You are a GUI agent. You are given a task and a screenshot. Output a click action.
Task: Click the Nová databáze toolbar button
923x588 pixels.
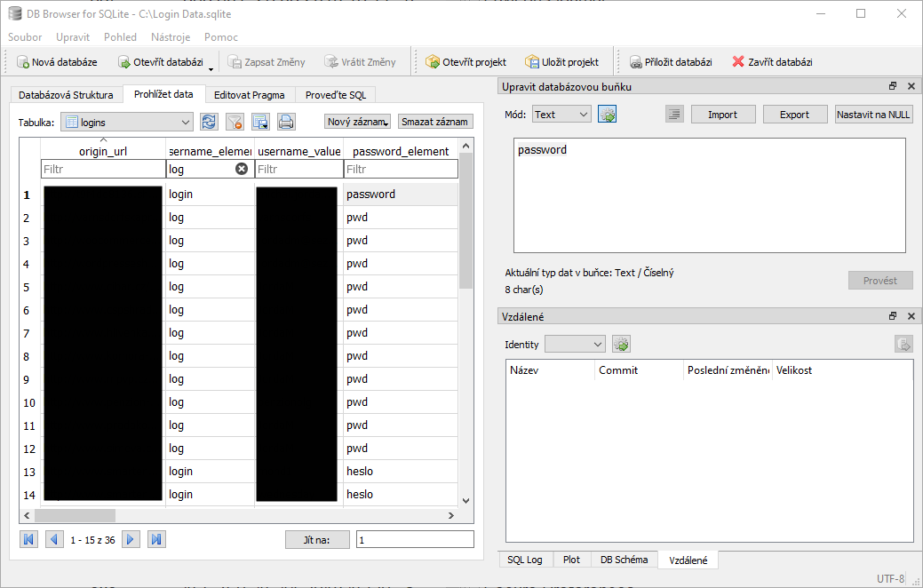[57, 62]
